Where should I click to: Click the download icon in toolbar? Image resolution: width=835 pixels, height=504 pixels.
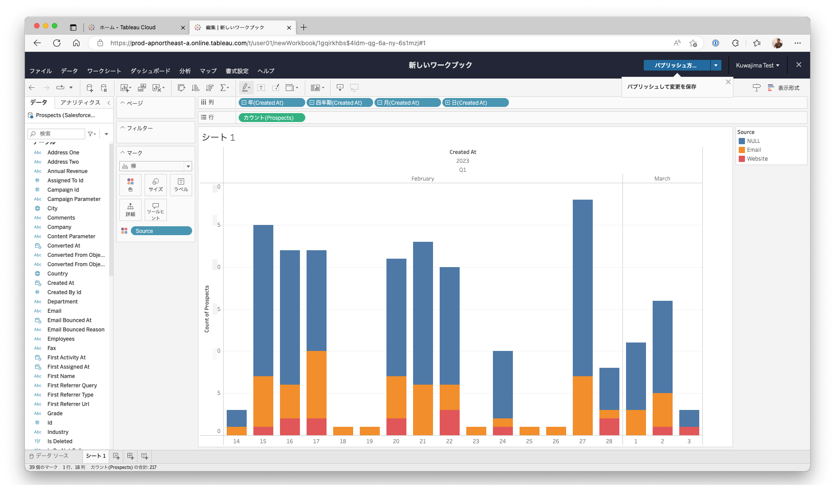340,88
